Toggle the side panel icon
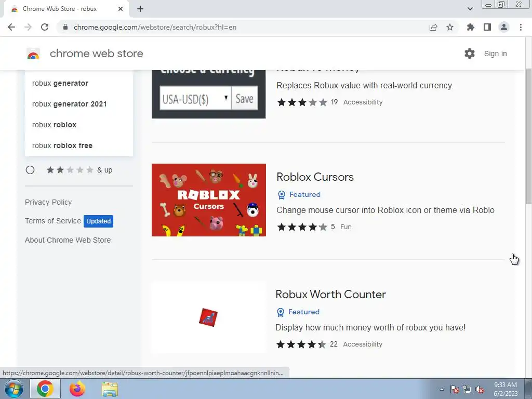The height and width of the screenshot is (399, 532). tap(487, 27)
